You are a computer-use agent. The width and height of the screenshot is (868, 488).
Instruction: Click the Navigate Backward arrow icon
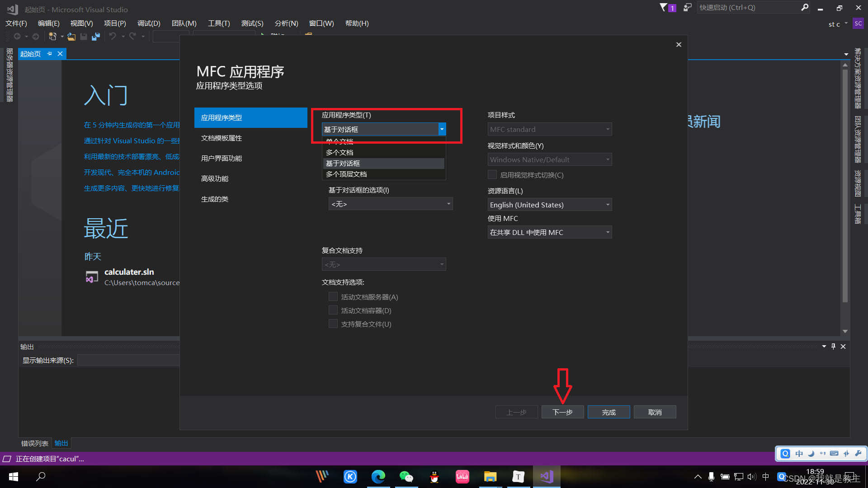pos(17,37)
